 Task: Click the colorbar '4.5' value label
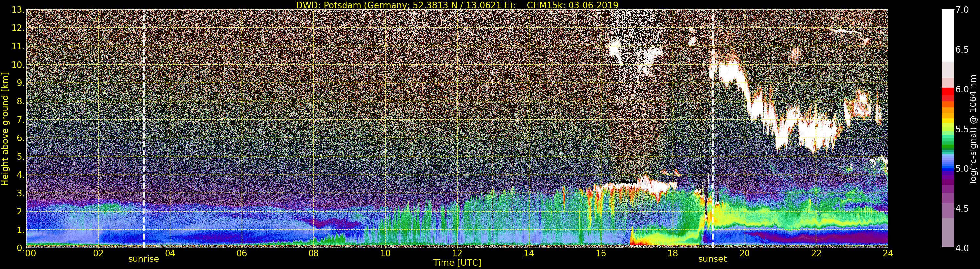pos(962,208)
